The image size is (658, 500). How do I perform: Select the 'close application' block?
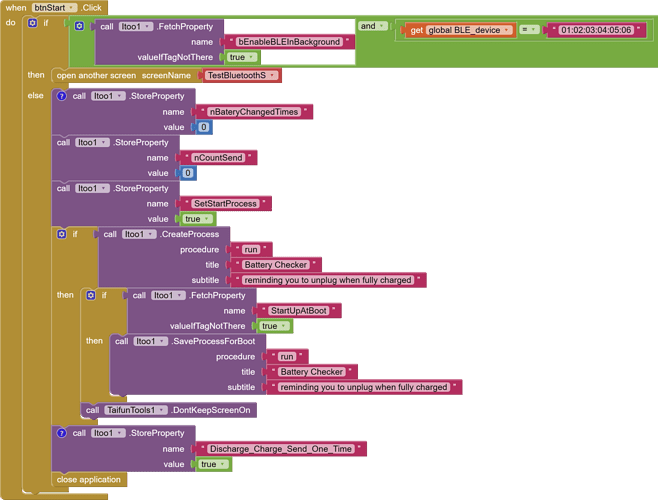89,479
